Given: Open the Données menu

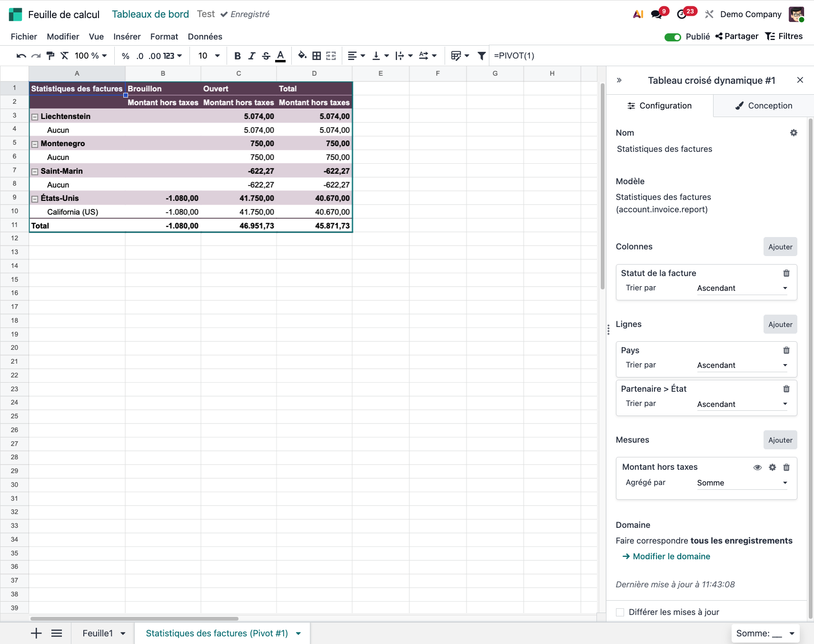Looking at the screenshot, I should point(205,37).
